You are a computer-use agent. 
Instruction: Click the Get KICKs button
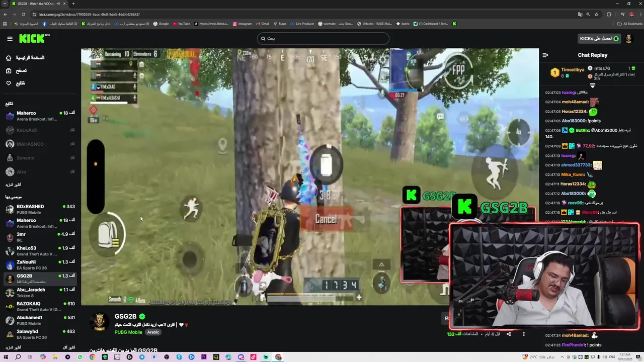[x=599, y=39]
